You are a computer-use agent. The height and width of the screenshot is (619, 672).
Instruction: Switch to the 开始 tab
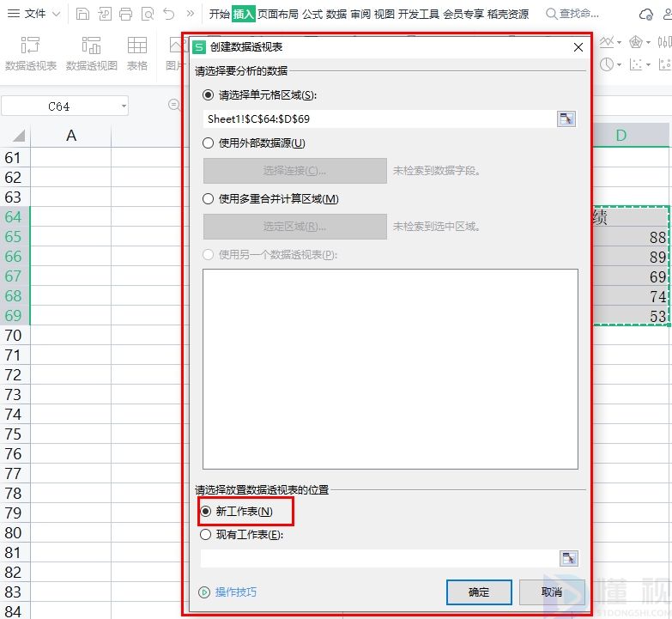(220, 14)
